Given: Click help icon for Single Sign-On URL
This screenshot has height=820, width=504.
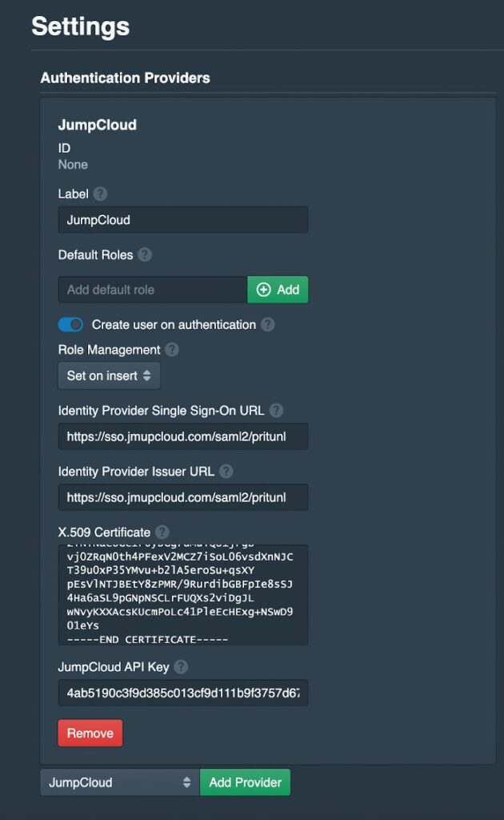Looking at the screenshot, I should pyautogui.click(x=276, y=410).
